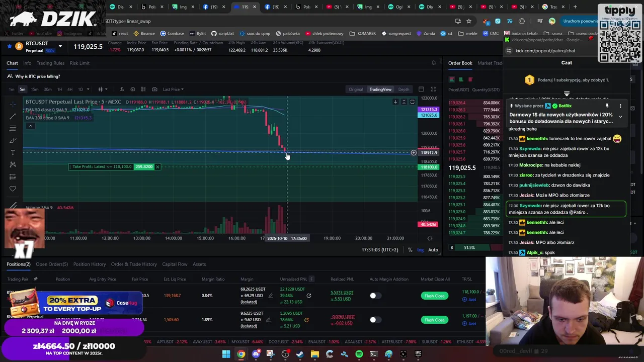Select the trend line drawing tool
644x362 pixels.
coord(13,116)
